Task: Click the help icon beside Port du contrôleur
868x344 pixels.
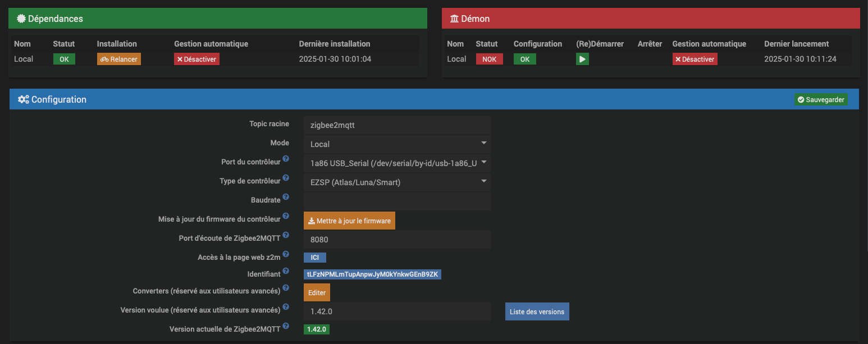Action: (x=286, y=159)
